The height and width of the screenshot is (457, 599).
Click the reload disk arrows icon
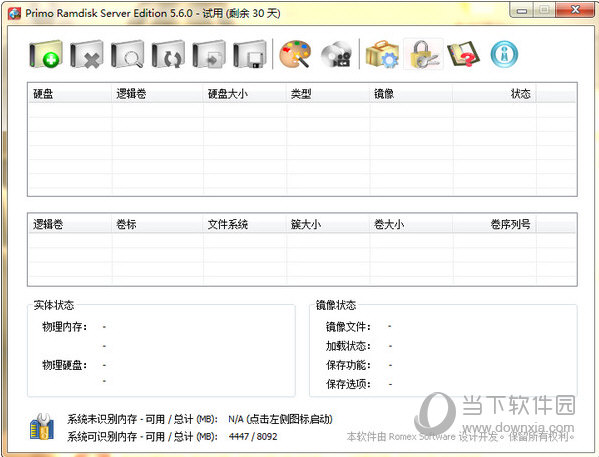[x=168, y=54]
